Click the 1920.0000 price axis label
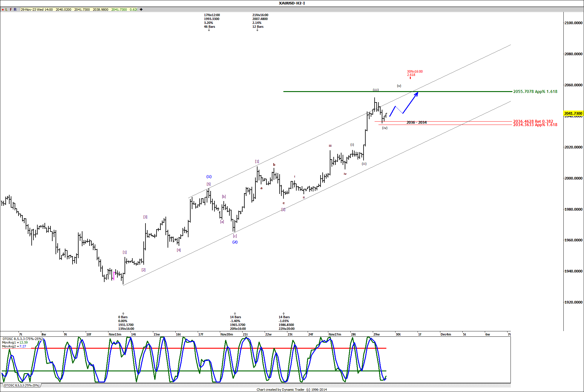 [574, 302]
